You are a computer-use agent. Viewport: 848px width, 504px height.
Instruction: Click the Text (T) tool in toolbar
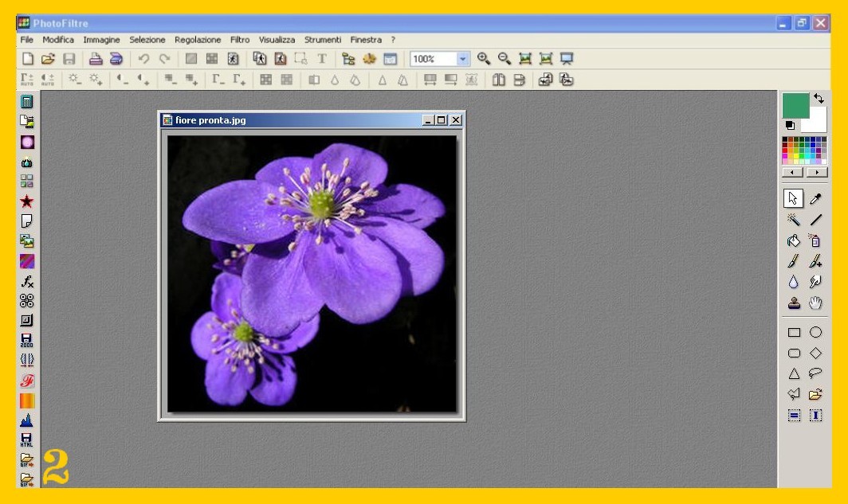(322, 59)
